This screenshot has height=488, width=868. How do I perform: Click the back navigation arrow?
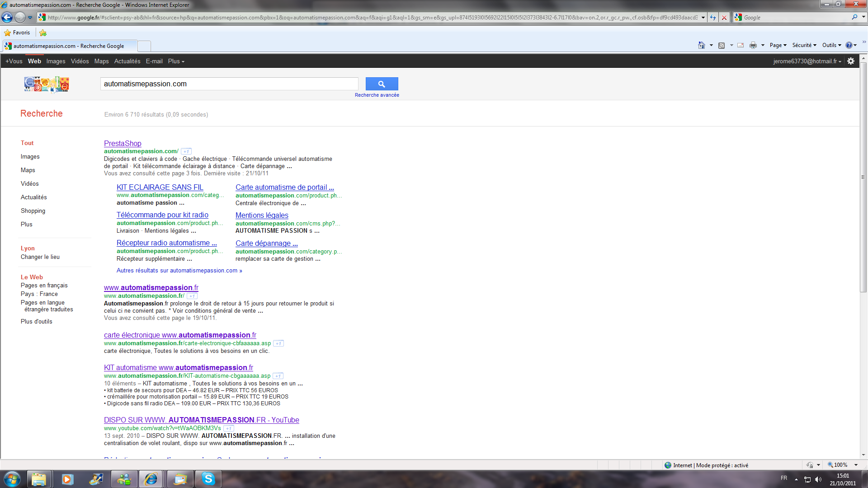coord(7,18)
